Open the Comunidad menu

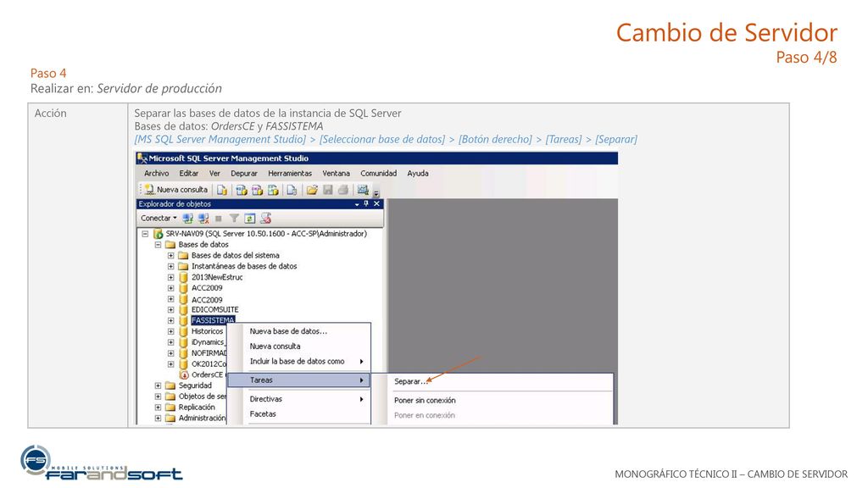(x=379, y=173)
